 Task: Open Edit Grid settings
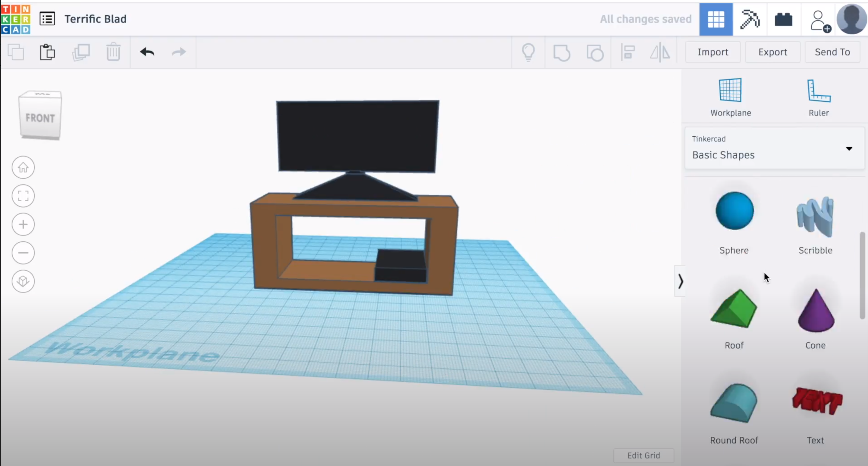[644, 455]
